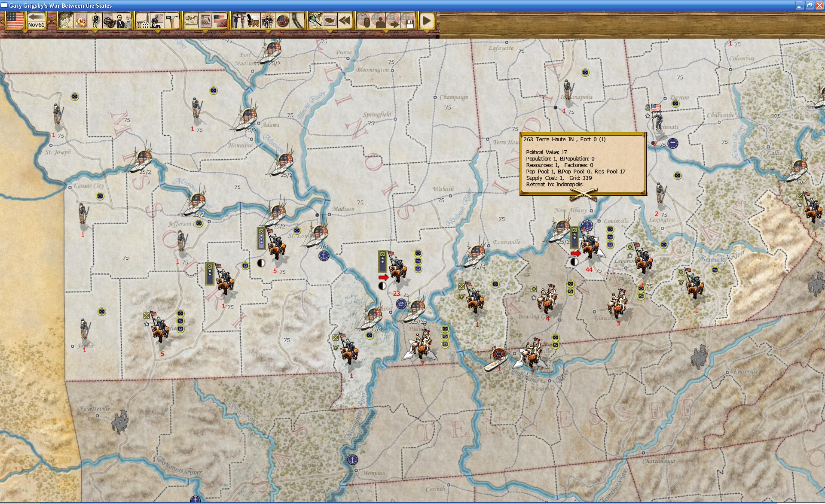Select the Confederate gunboat on Cumberland River
The height and width of the screenshot is (504, 825).
pos(498,358)
